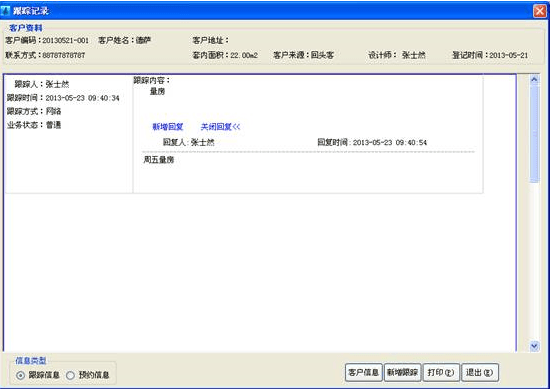Click the scrollbar up arrow
Viewport: 551px width, 389px height.
click(534, 80)
